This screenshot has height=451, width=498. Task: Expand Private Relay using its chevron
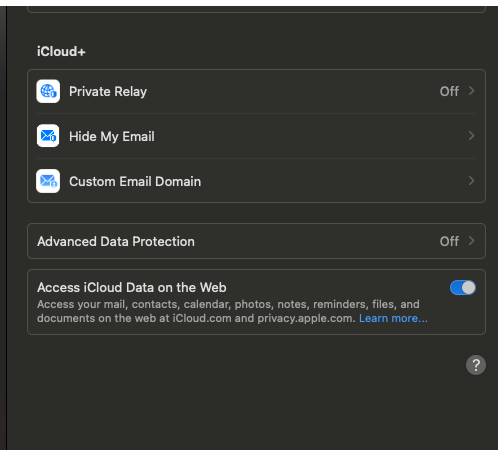pyautogui.click(x=471, y=91)
